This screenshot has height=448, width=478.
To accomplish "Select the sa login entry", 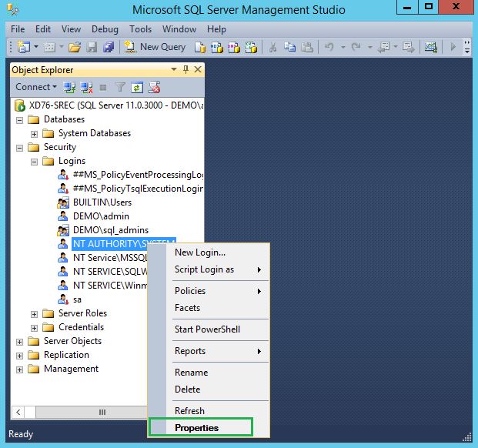I will coord(77,299).
